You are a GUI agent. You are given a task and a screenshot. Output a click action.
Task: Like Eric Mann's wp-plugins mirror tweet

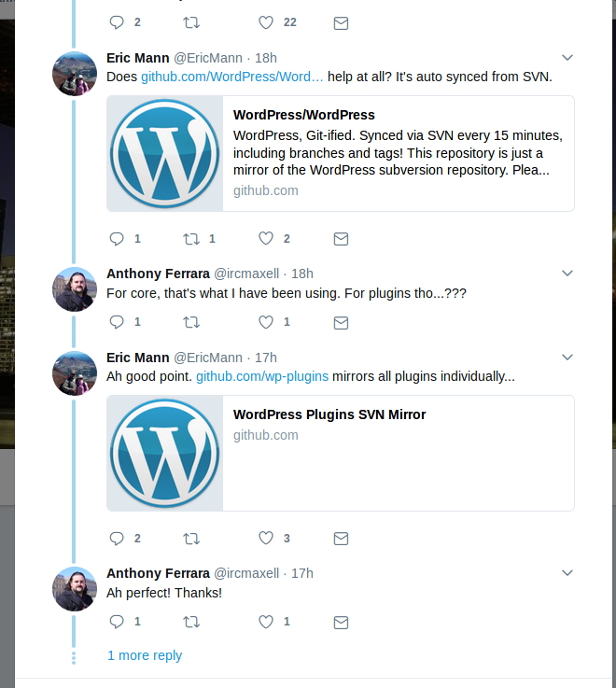(266, 539)
